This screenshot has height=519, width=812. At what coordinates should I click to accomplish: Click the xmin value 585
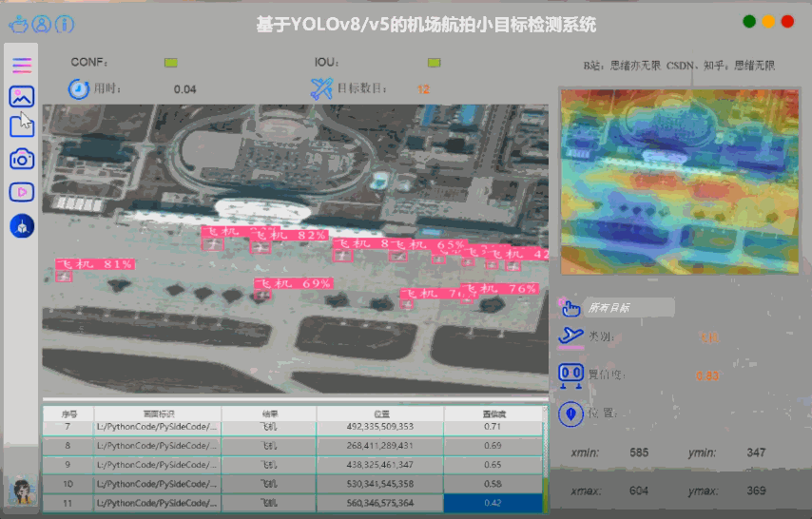[639, 452]
